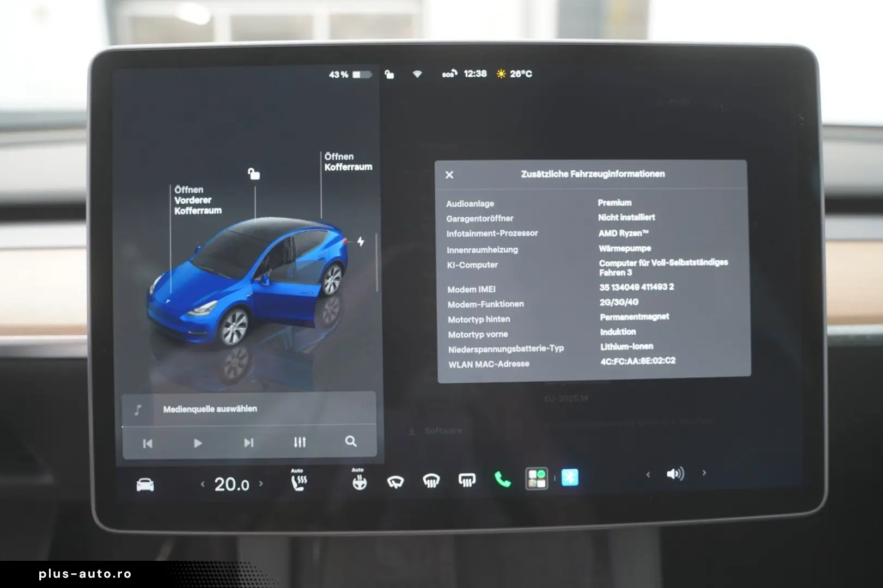Tap the Induktion front motor value
The width and height of the screenshot is (883, 588).
(618, 332)
